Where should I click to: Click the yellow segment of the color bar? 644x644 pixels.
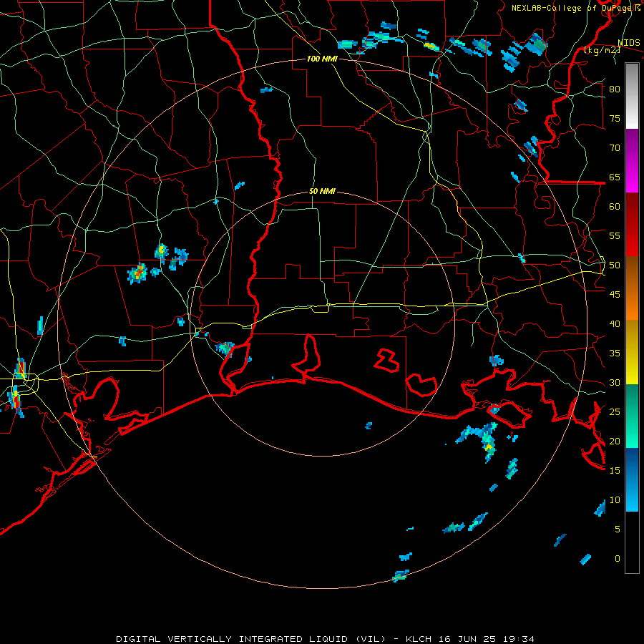pos(632,352)
